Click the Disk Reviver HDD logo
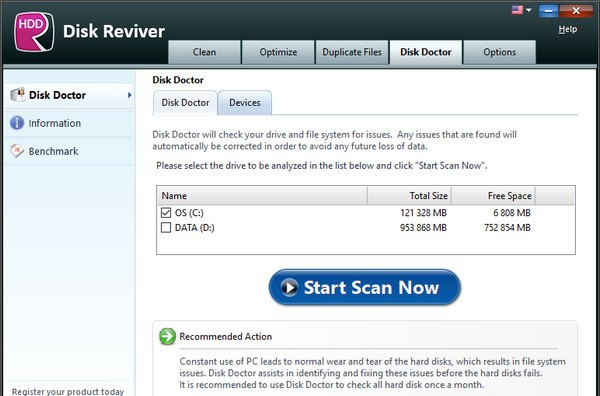 [34, 32]
